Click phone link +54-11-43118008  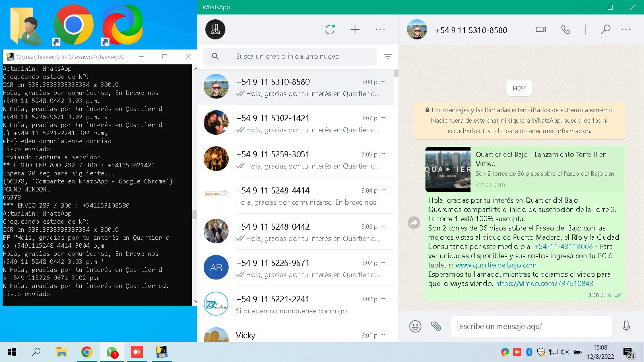563,247
